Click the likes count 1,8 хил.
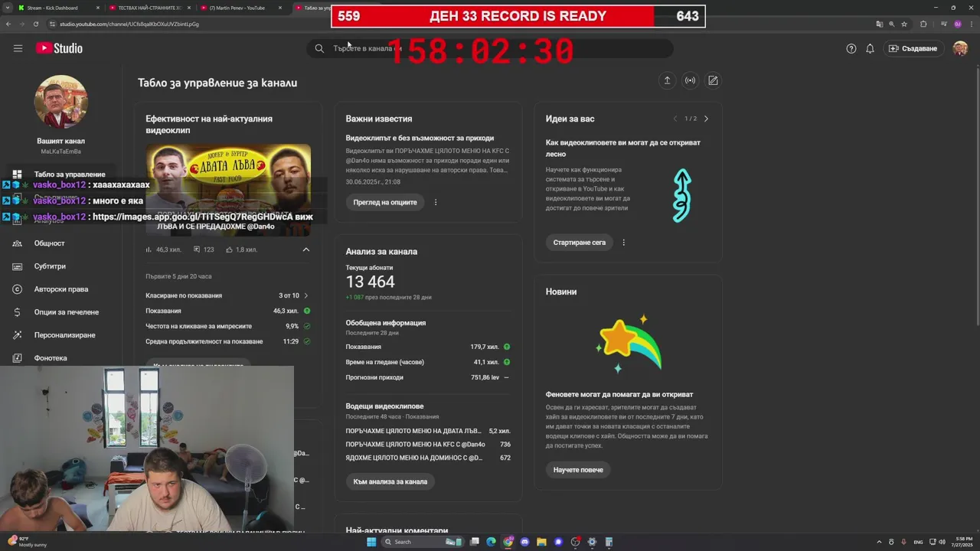This screenshot has width=980, height=551. click(x=241, y=249)
